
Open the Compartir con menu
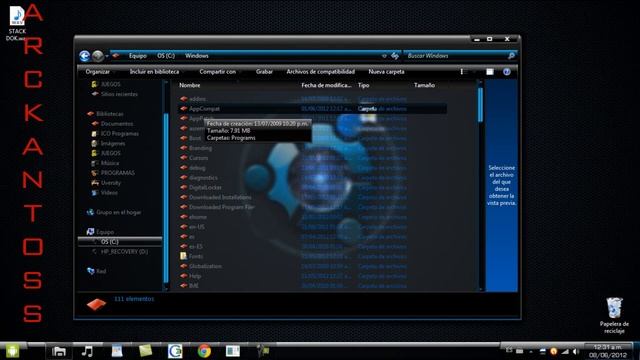tap(218, 72)
